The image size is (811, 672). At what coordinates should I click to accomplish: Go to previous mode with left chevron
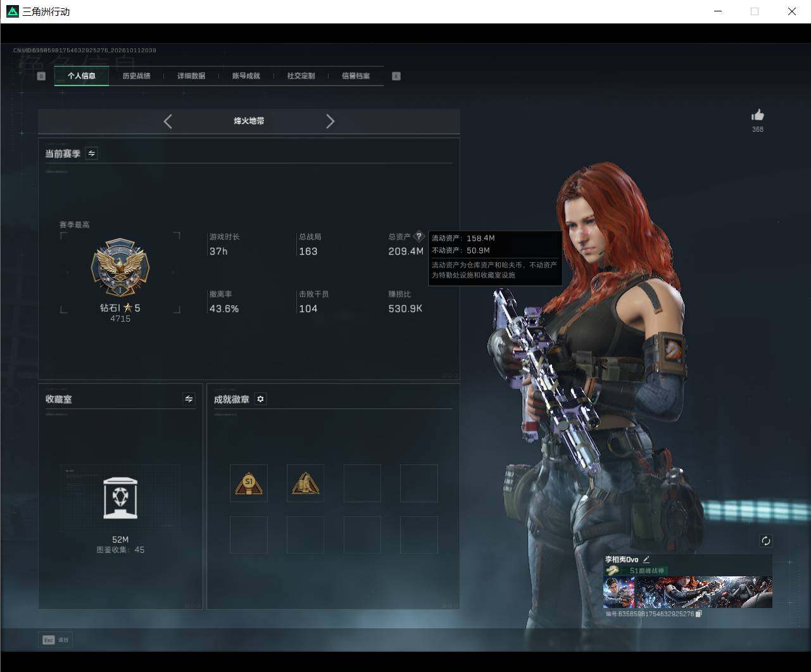click(168, 122)
